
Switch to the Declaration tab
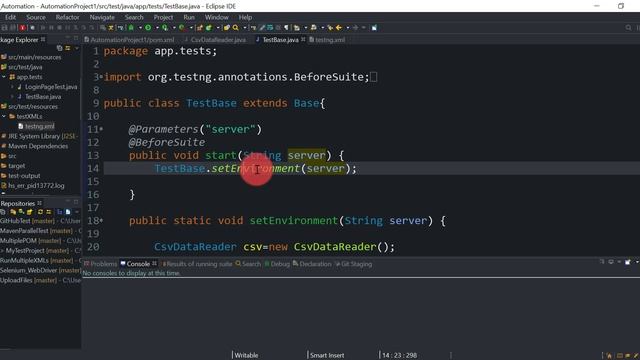[x=312, y=264]
